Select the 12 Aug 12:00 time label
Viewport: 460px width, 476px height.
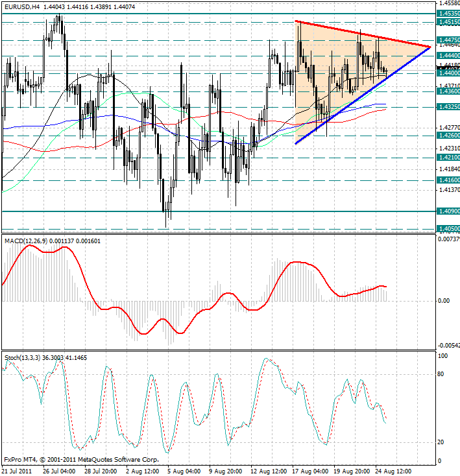click(269, 471)
